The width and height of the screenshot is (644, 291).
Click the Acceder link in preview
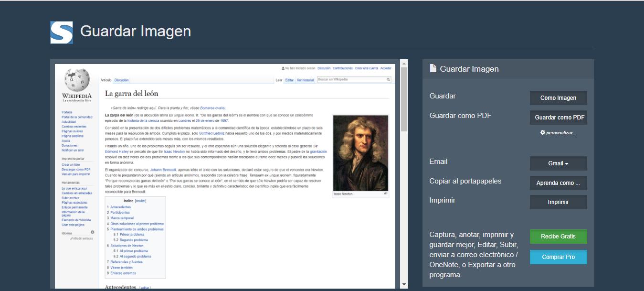point(386,68)
